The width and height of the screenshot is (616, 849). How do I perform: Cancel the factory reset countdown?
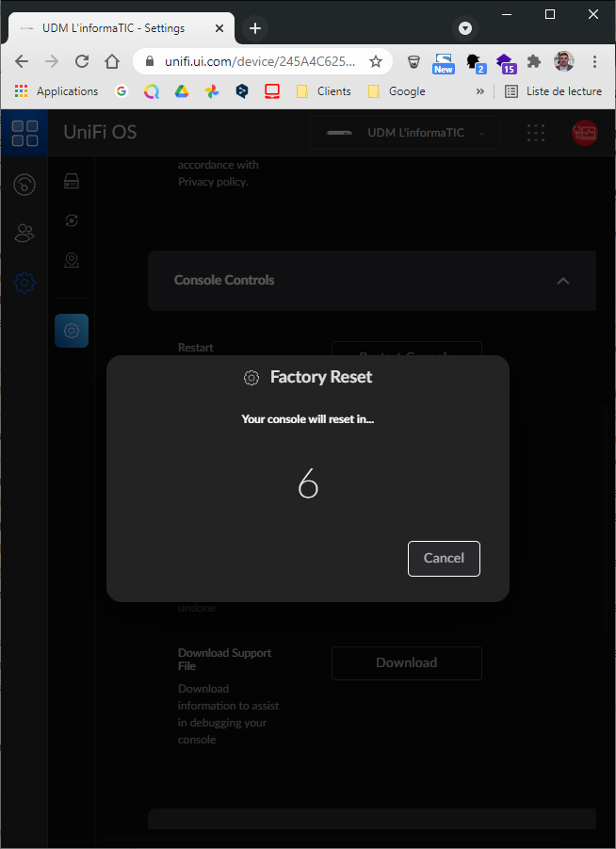(x=444, y=558)
